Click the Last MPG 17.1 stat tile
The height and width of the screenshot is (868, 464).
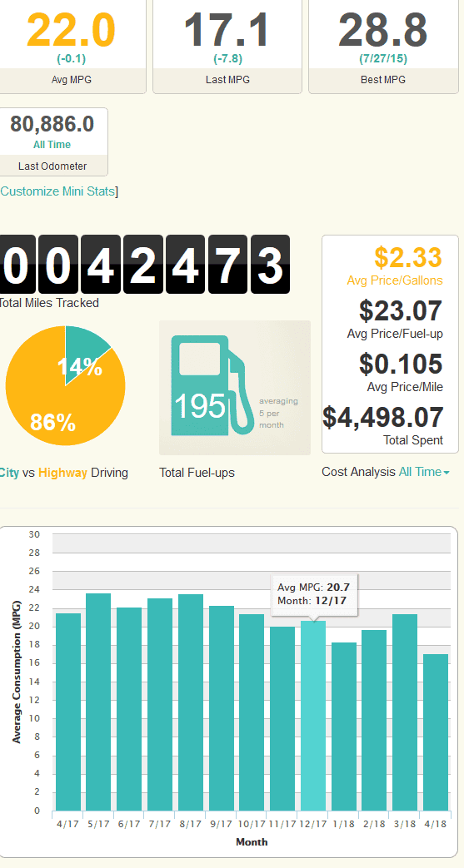click(x=227, y=47)
